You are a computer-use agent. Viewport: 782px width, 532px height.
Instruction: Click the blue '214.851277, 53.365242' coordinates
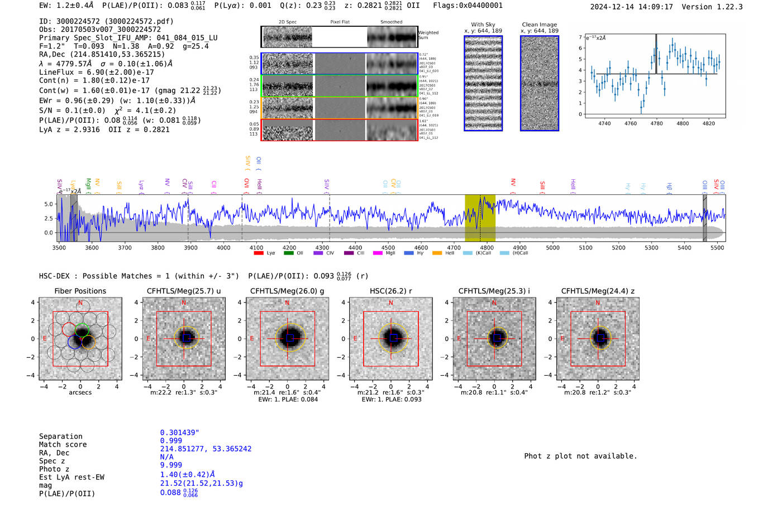206,449
